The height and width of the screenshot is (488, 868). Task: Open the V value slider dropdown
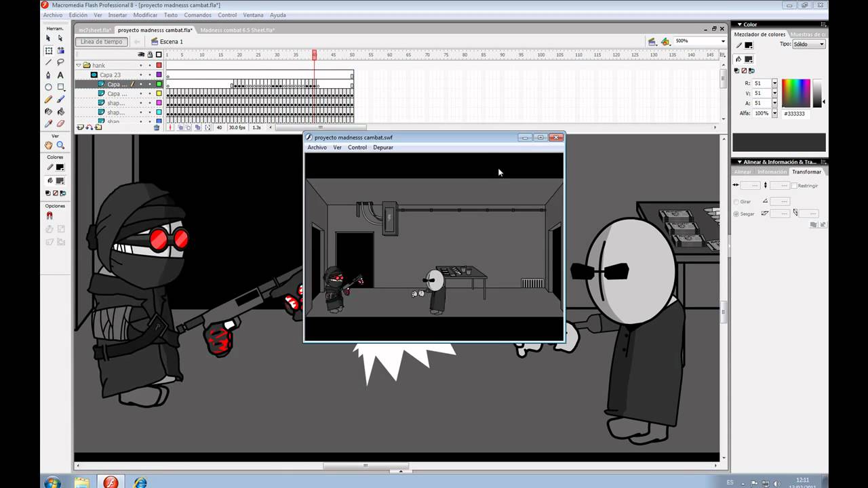point(774,93)
